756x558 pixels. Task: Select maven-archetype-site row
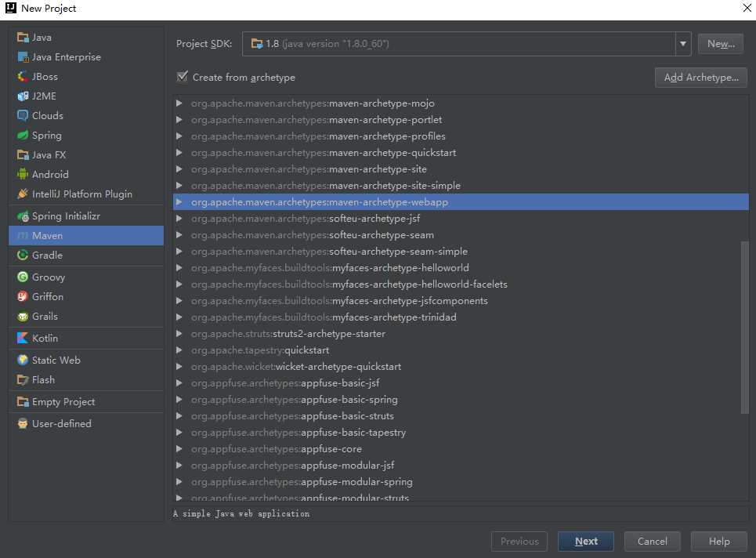coord(461,168)
